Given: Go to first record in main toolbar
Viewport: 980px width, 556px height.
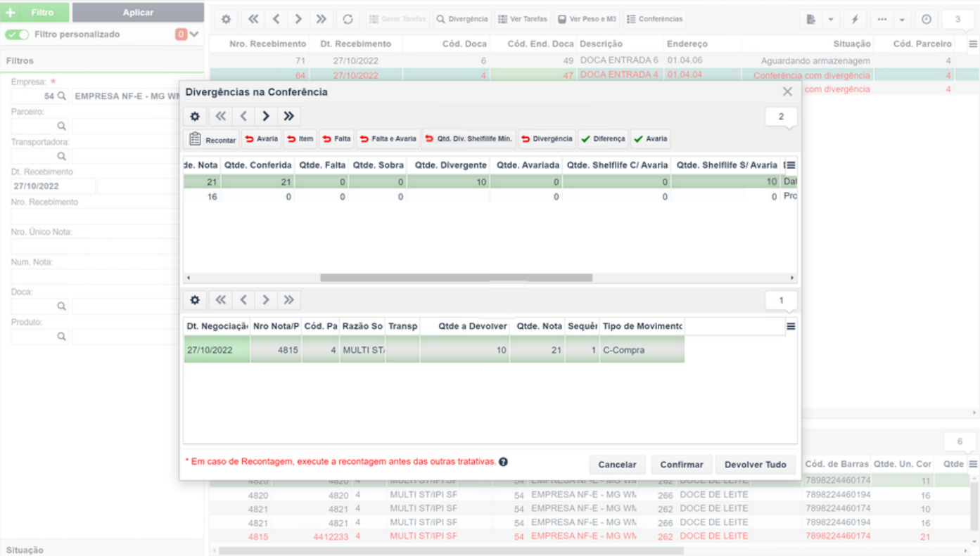Looking at the screenshot, I should click(253, 20).
